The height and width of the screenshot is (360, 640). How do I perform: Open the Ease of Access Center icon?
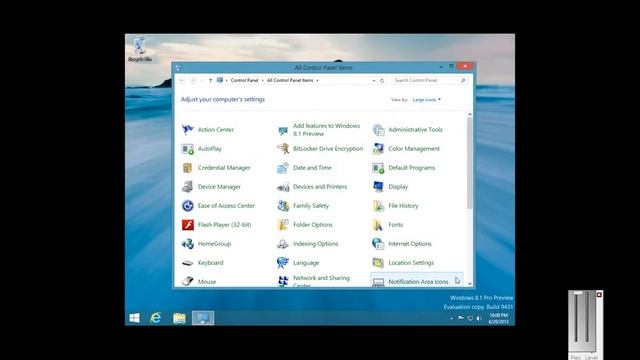point(187,206)
